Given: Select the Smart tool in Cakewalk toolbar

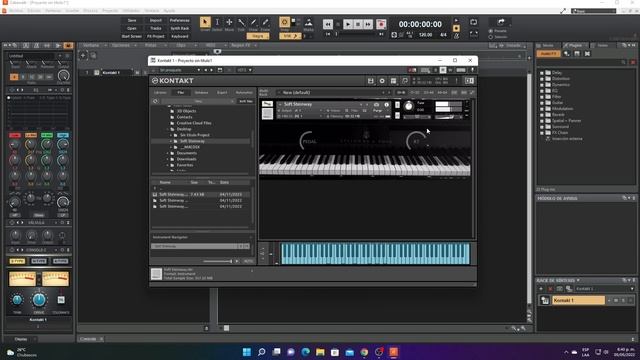Looking at the screenshot, I should [205, 22].
